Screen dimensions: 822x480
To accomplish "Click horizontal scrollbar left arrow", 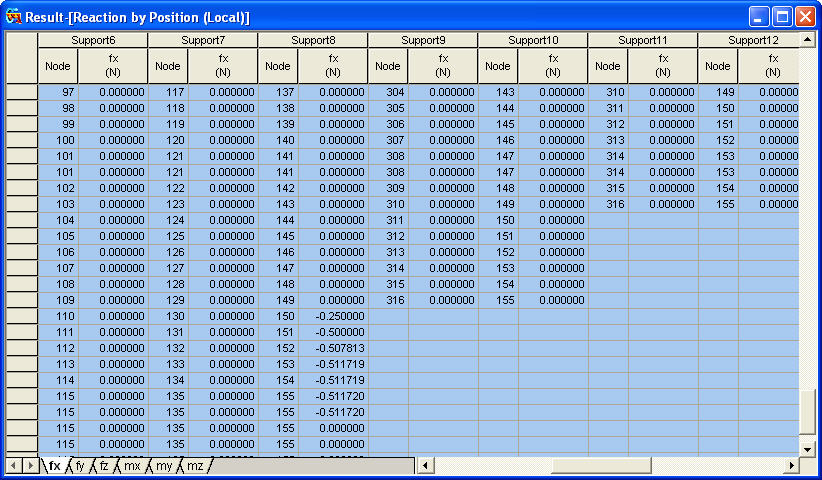I will coord(423,466).
